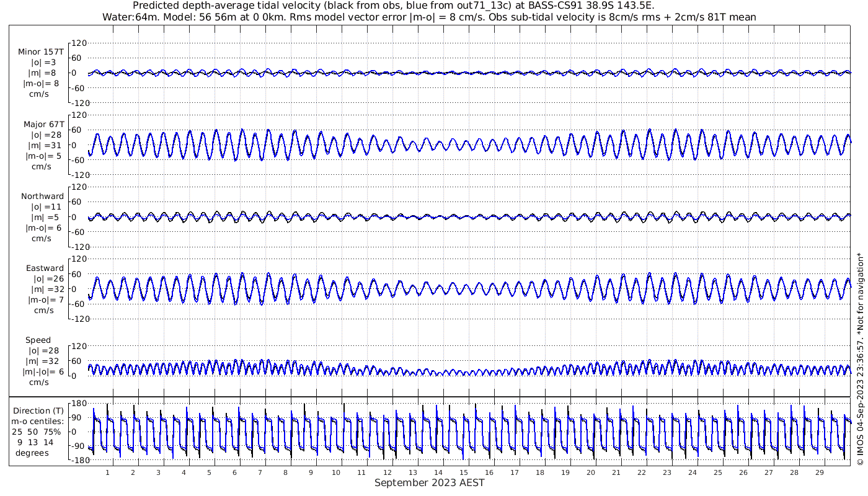Click day 1 on the date axis
This screenshot has width=868, height=496.
(107, 472)
